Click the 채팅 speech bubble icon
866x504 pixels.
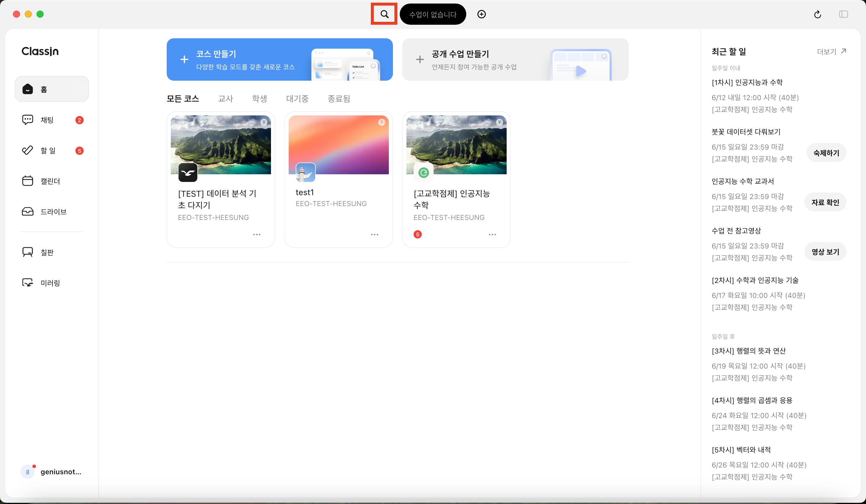point(27,120)
